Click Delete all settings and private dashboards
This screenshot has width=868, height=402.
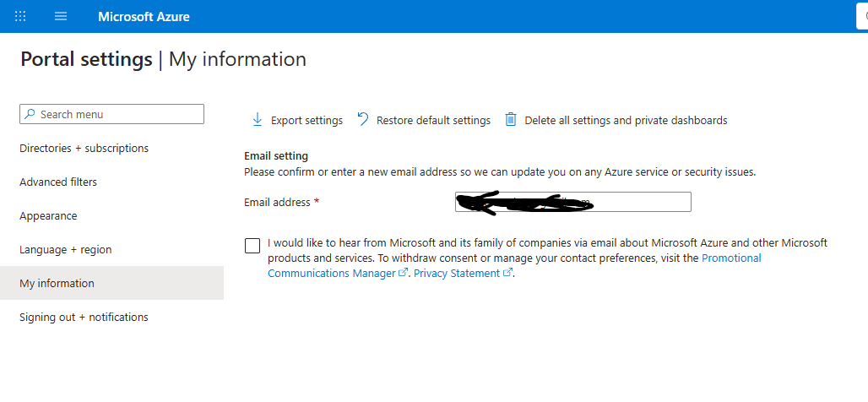(x=626, y=120)
